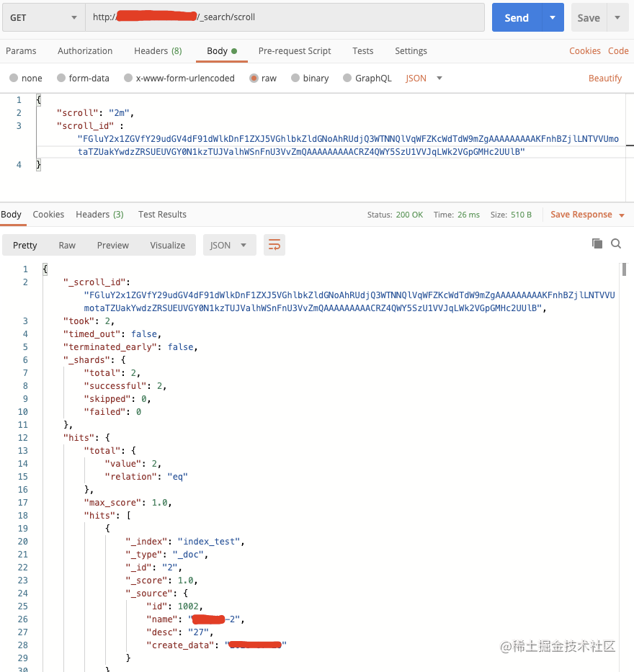The width and height of the screenshot is (634, 672).
Task: Open the Test Results tab
Action: click(162, 215)
